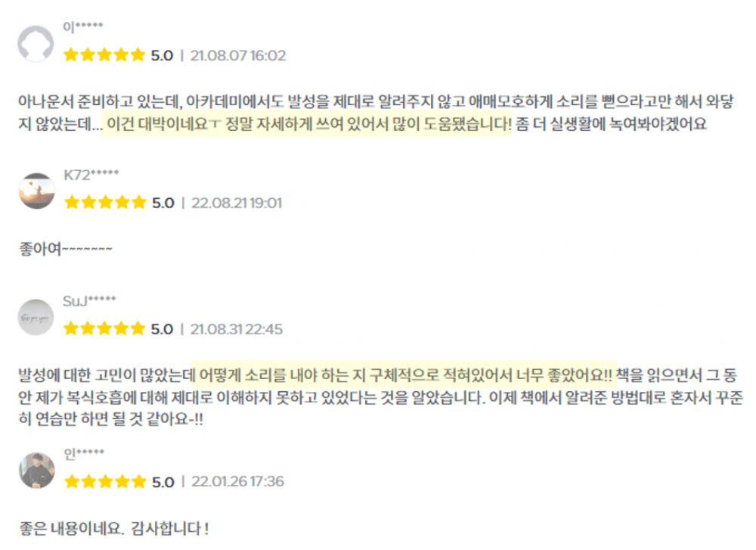Click the timestamp 21.08.07 16:02
Image resolution: width=756 pixels, height=550 pixels.
238,55
